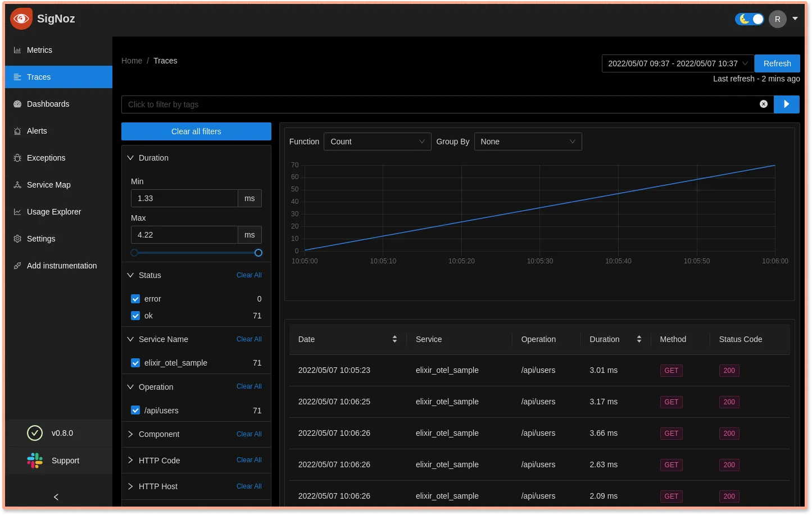Click the user avatar R

[778, 19]
